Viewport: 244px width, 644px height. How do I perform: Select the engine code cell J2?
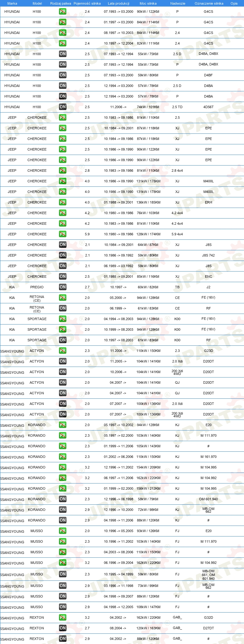pyautogui.click(x=208, y=287)
